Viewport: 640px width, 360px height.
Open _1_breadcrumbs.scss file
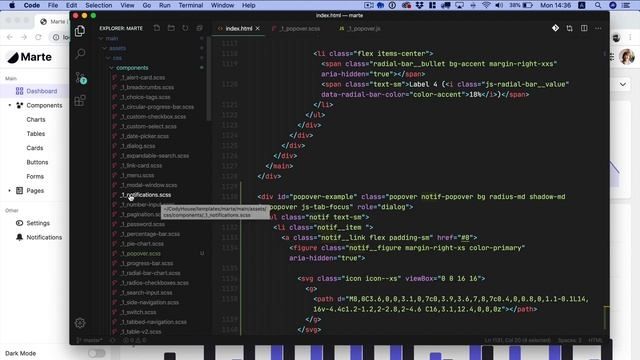[x=147, y=87]
